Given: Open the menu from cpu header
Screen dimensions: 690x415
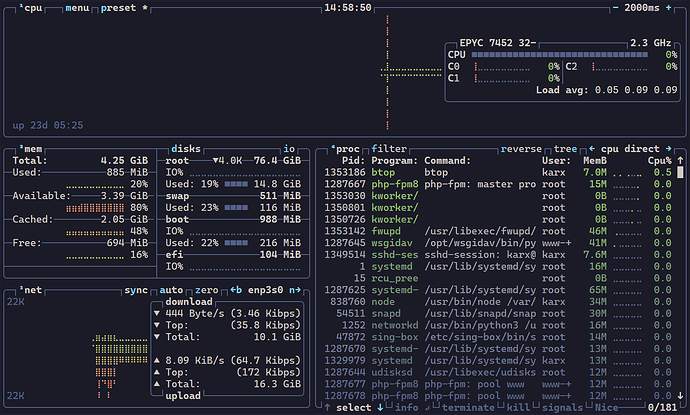Looking at the screenshot, I should pos(77,8).
